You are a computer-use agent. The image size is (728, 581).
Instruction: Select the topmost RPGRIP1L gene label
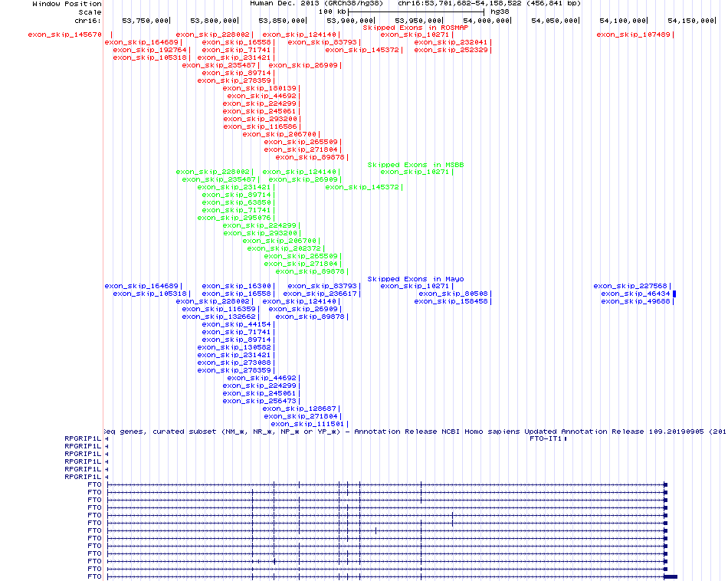coord(84,439)
